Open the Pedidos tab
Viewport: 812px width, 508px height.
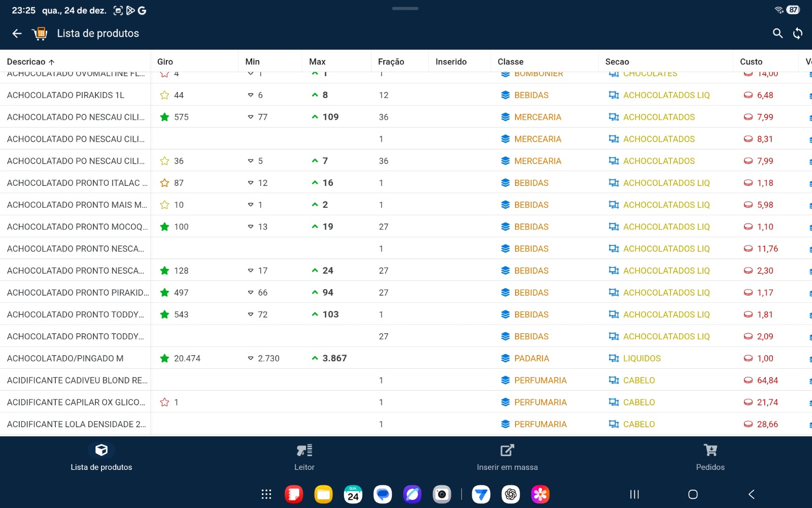click(x=710, y=457)
